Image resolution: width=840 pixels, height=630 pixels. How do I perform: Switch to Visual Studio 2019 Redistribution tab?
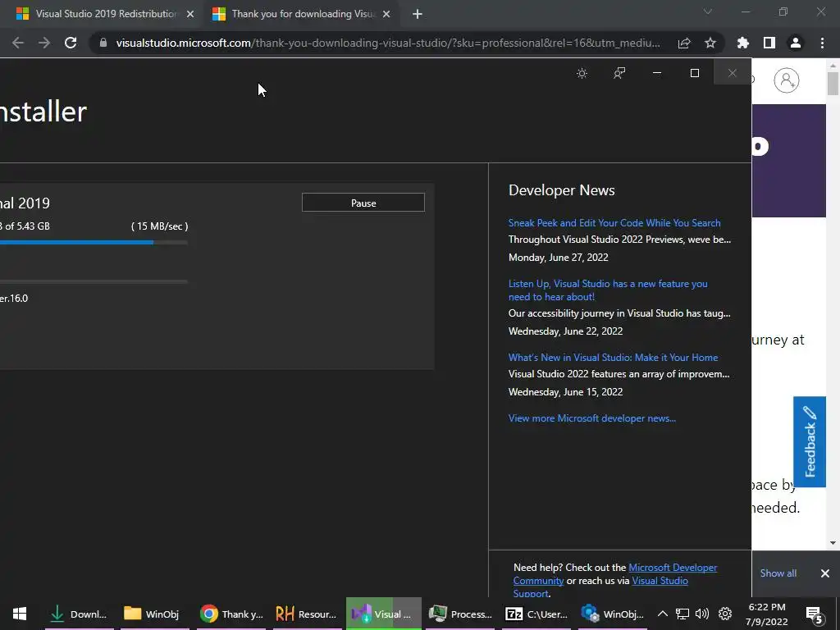(106, 14)
